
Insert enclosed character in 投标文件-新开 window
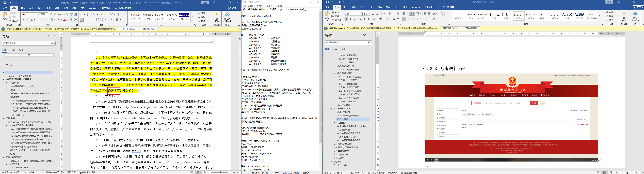[x=398, y=19]
